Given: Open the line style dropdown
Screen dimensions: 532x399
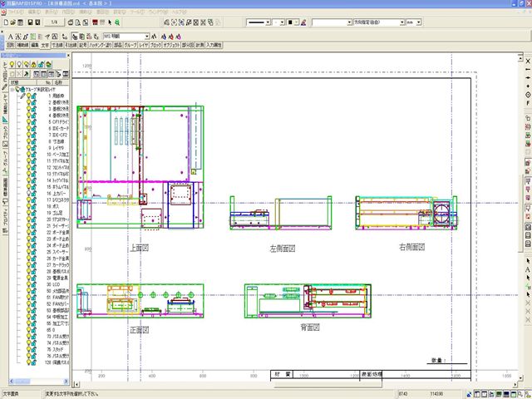Looking at the screenshot, I should pos(268,22).
